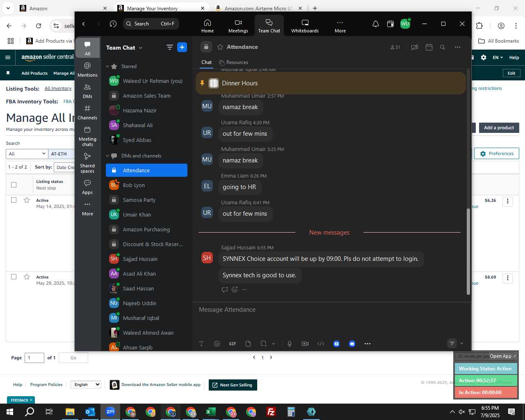Start video meeting in Attendance channel
525x420 pixels.
pos(415,47)
